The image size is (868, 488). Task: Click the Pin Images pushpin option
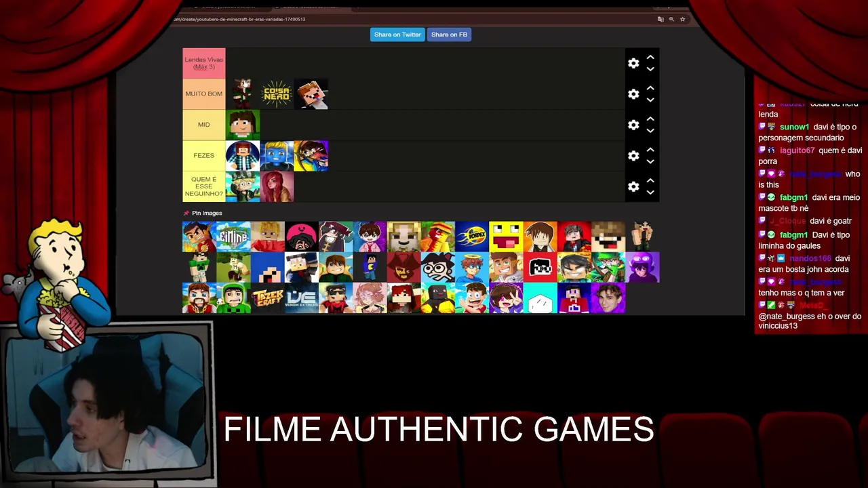[202, 213]
